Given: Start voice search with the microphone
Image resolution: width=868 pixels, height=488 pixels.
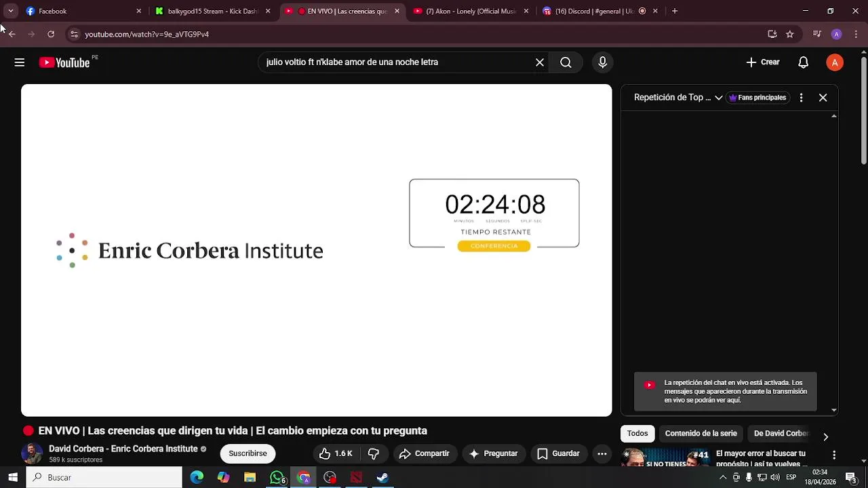Looking at the screenshot, I should (x=602, y=62).
